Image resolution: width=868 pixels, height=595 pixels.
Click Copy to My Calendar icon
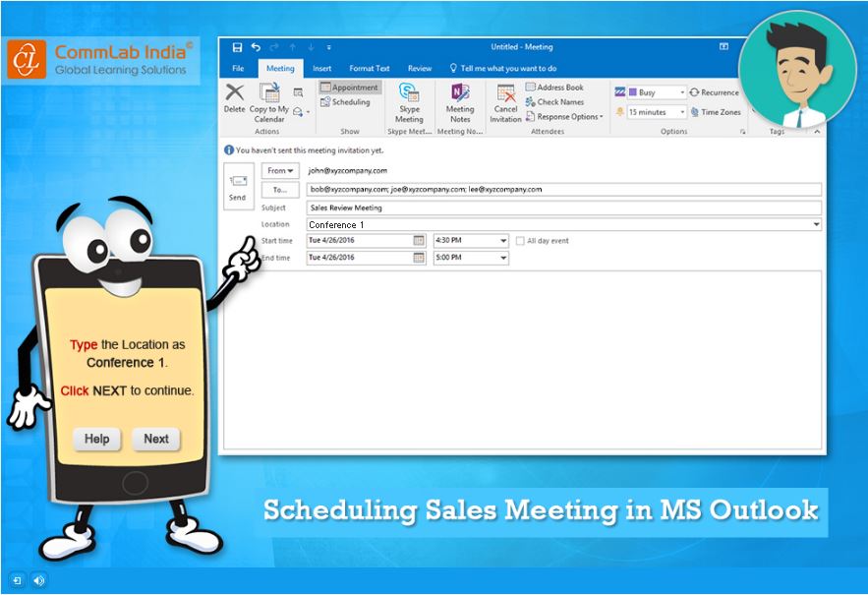[x=269, y=92]
